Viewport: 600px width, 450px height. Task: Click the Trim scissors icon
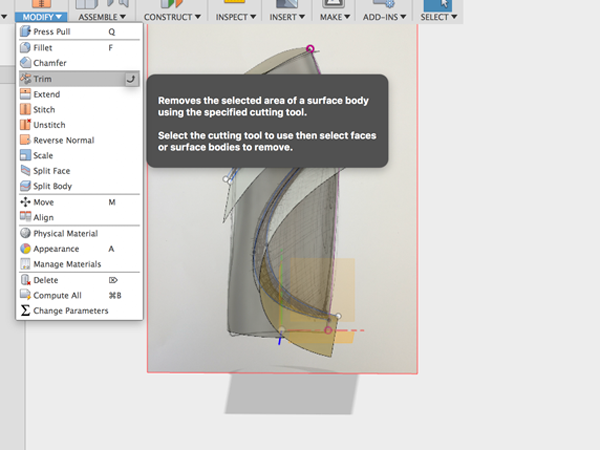click(25, 78)
